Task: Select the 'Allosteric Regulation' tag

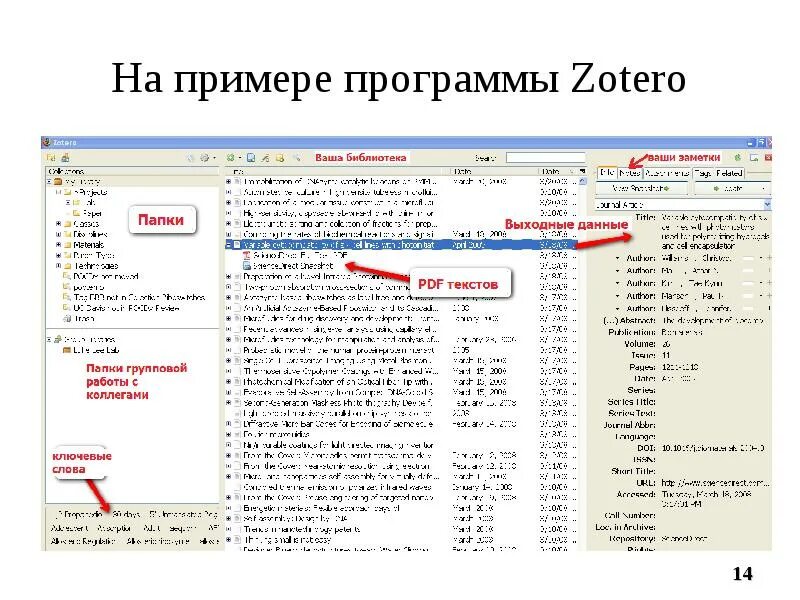Action: [x=83, y=541]
